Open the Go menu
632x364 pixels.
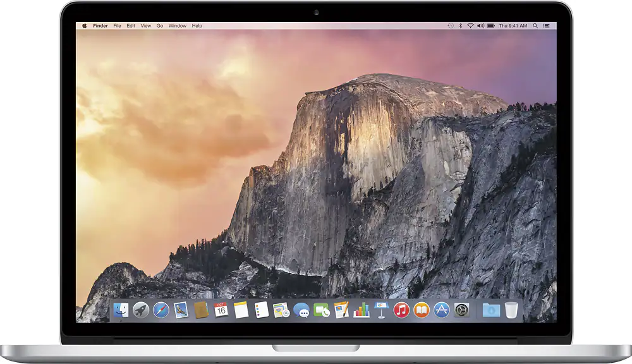160,26
